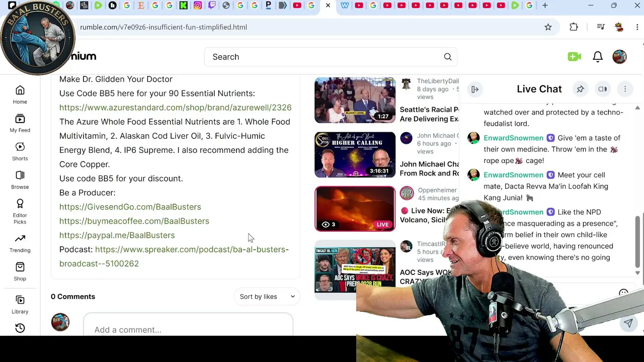644x362 pixels.
Task: Send the chat message
Action: pos(628,323)
